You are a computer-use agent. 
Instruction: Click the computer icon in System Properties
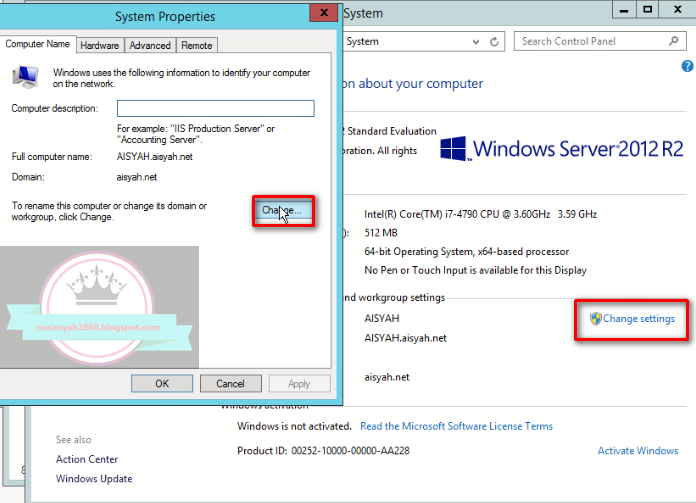click(x=25, y=77)
